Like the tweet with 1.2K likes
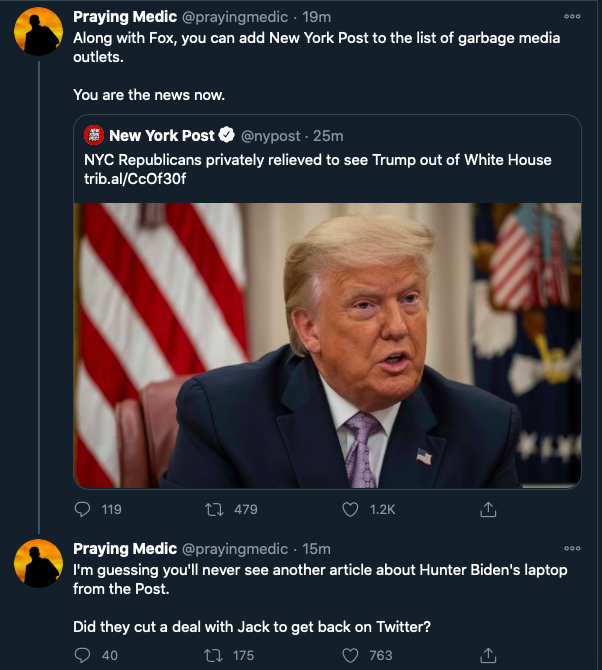 pyautogui.click(x=351, y=509)
